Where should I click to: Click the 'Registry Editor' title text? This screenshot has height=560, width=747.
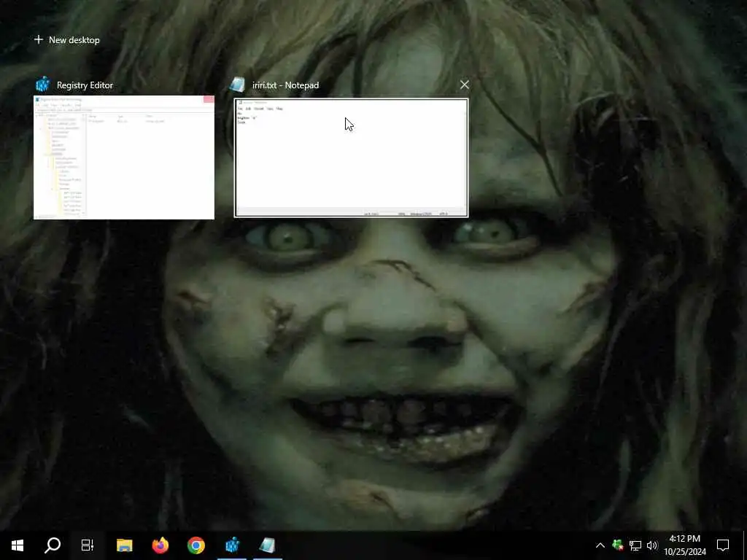[x=85, y=85]
